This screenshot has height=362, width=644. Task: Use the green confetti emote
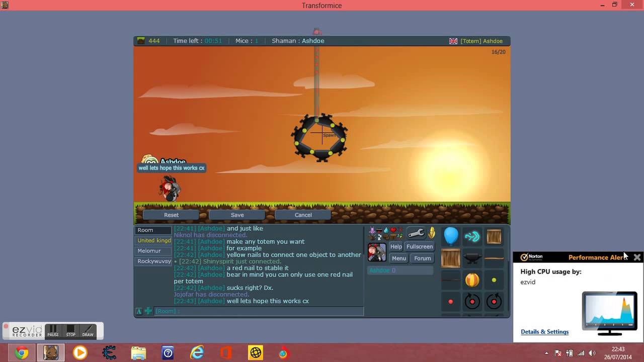pyautogui.click(x=400, y=236)
